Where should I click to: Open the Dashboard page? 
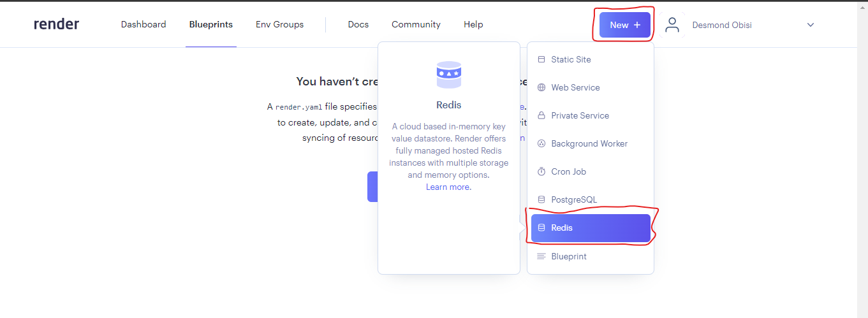143,24
